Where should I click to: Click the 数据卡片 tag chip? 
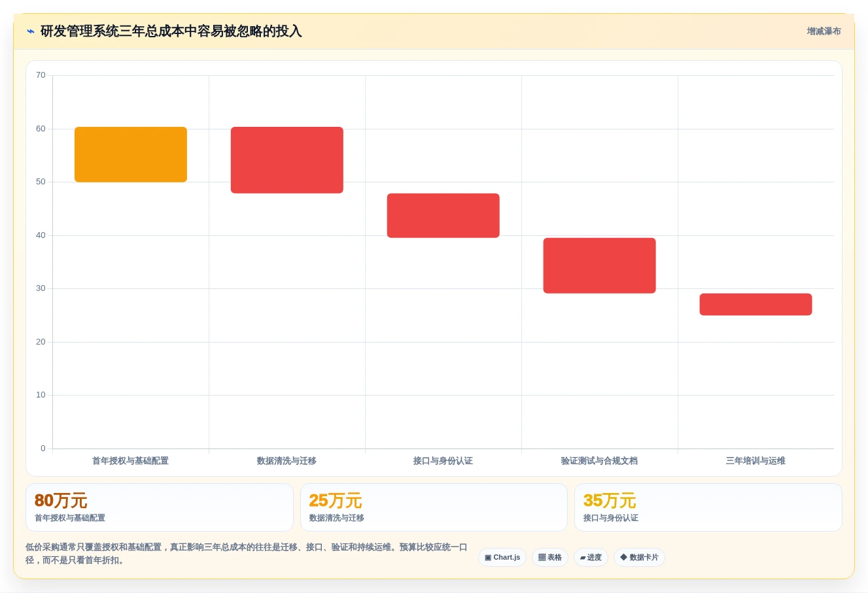(639, 558)
